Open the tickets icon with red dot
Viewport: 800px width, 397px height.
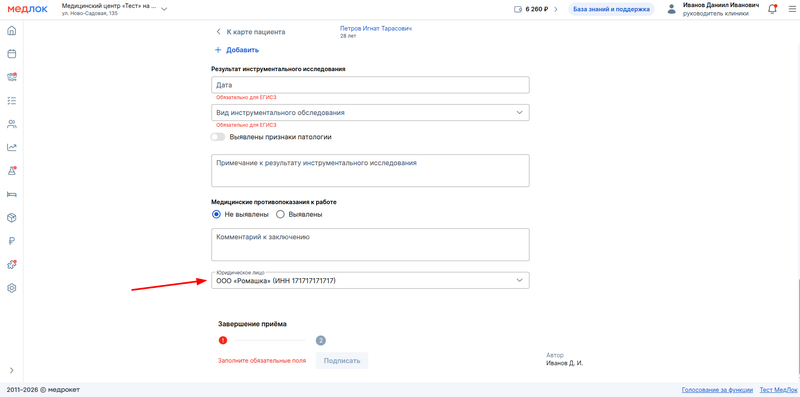[12, 77]
